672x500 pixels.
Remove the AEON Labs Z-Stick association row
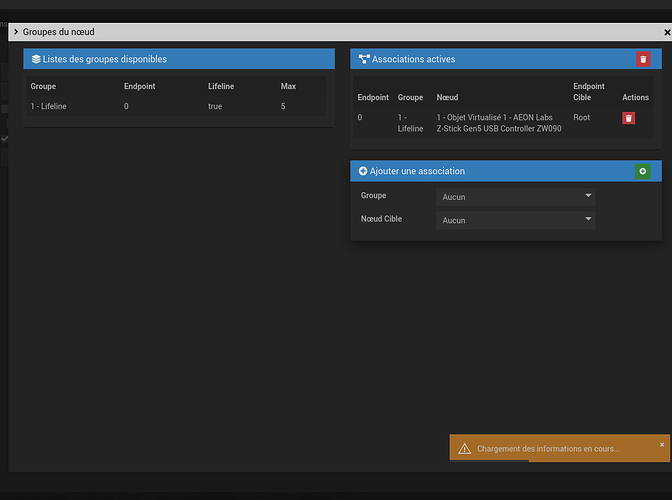[x=628, y=118]
